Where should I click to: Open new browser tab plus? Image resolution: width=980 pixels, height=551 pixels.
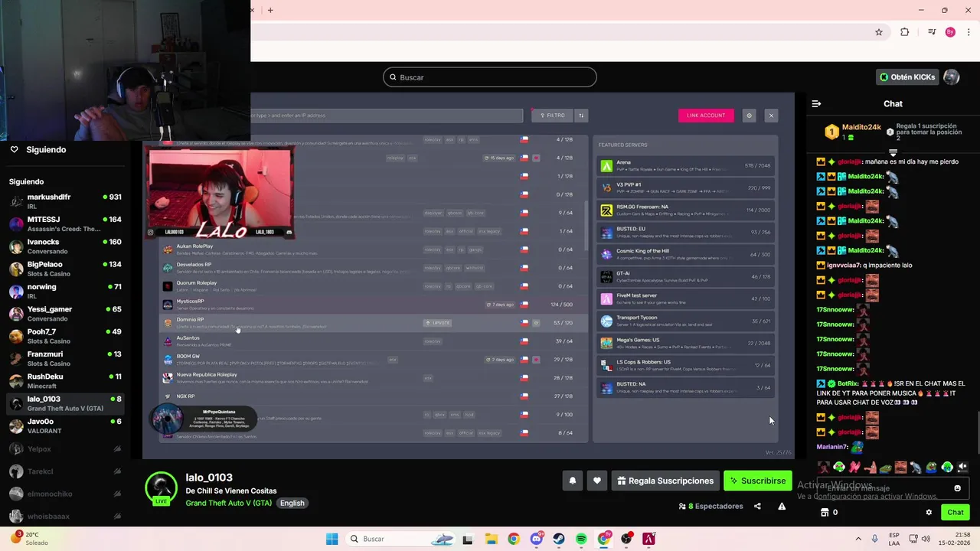click(270, 10)
